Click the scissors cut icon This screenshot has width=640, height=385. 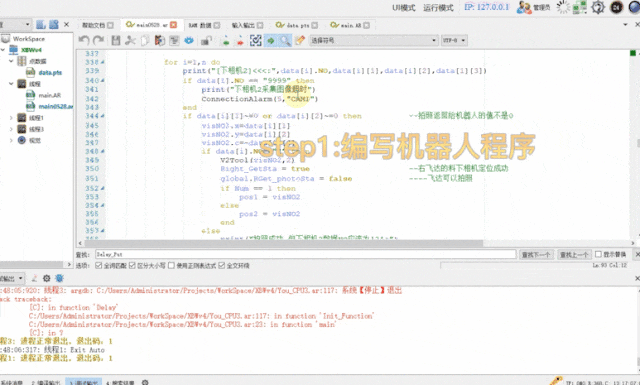[130, 40]
